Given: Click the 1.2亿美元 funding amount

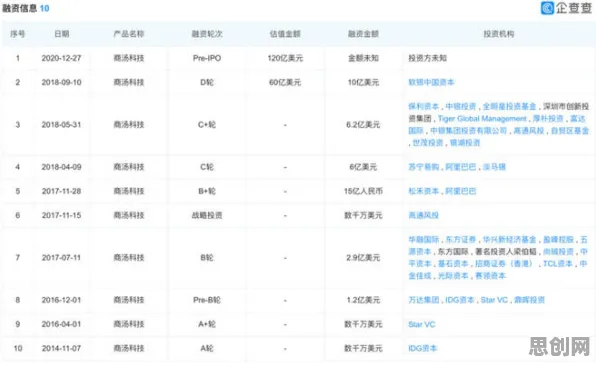Looking at the screenshot, I should tap(363, 300).
